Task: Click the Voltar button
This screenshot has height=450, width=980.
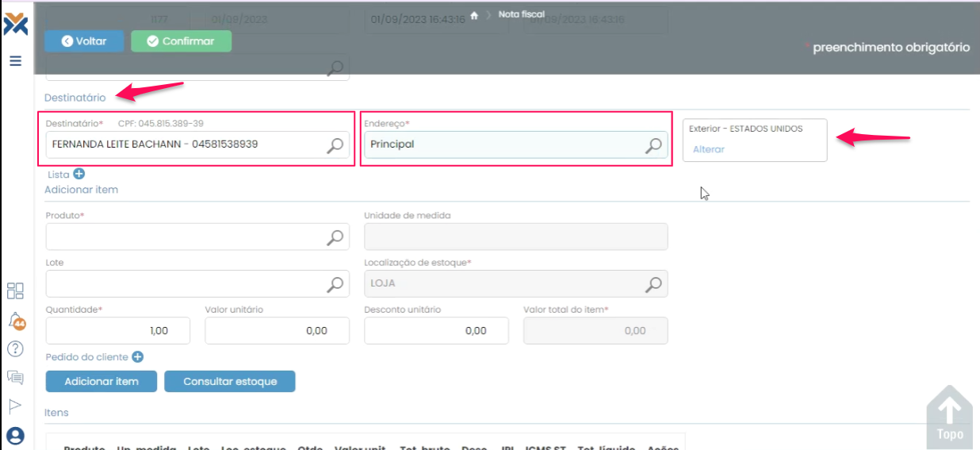Action: tap(83, 41)
